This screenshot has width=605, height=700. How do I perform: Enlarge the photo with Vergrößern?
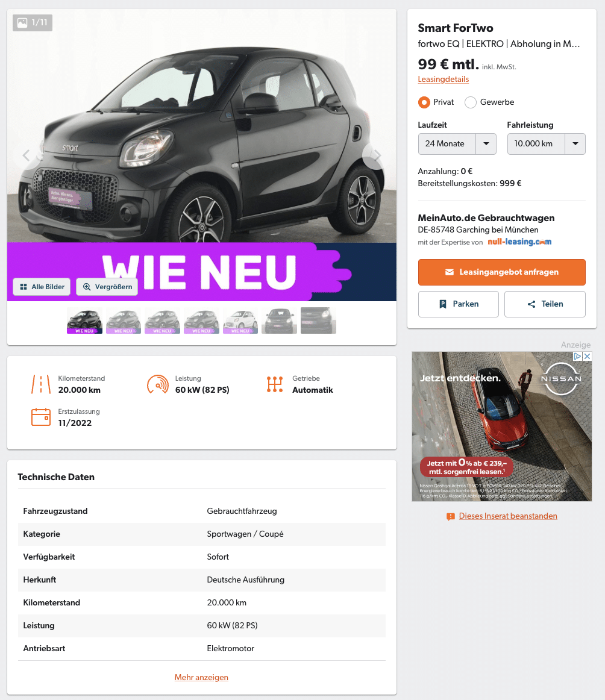coord(107,287)
